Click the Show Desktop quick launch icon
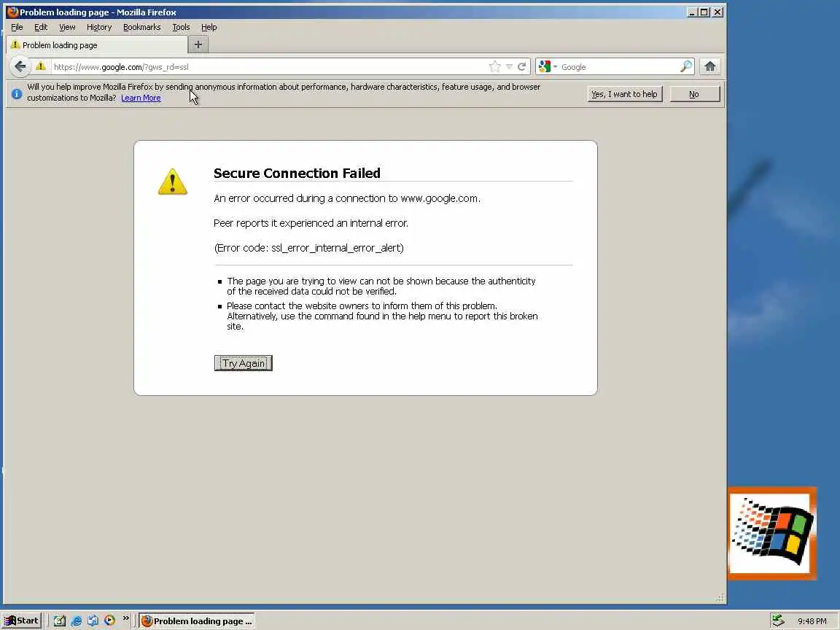Screen dimensions: 840x630 [60, 621]
